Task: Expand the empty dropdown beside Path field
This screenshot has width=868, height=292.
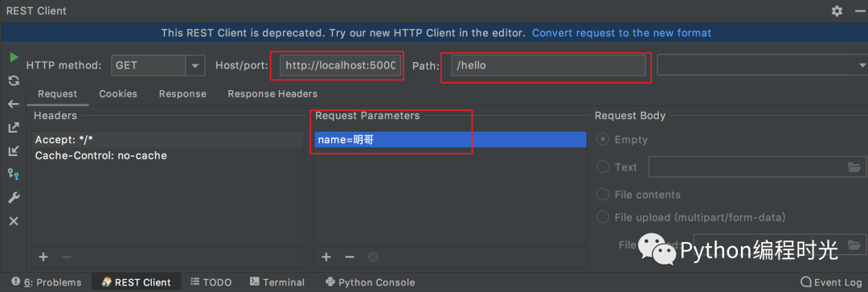Action: click(x=762, y=65)
